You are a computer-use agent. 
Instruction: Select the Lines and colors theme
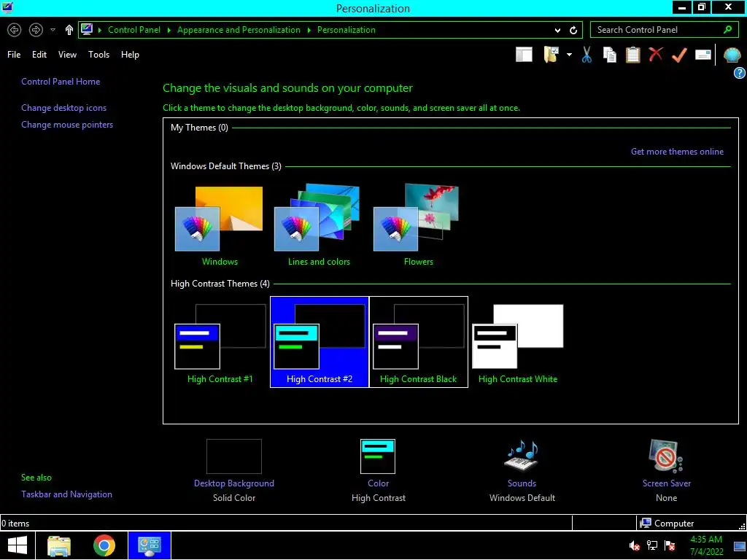(319, 226)
